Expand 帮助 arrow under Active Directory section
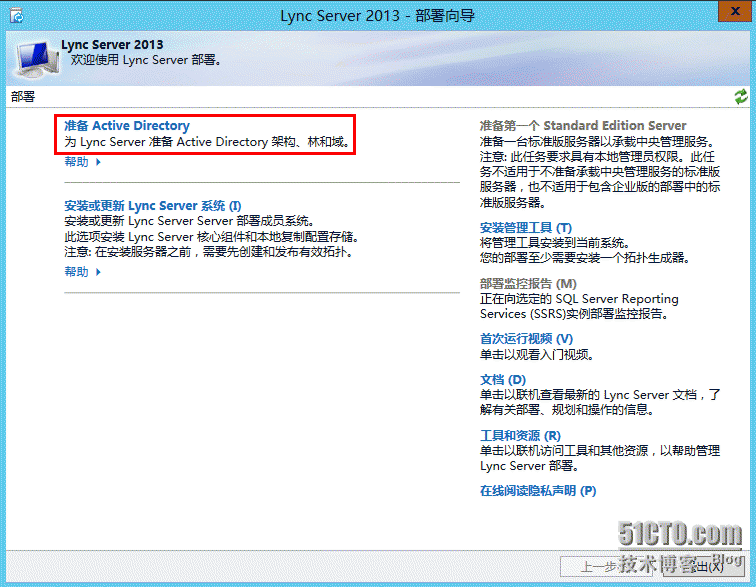 pos(98,162)
